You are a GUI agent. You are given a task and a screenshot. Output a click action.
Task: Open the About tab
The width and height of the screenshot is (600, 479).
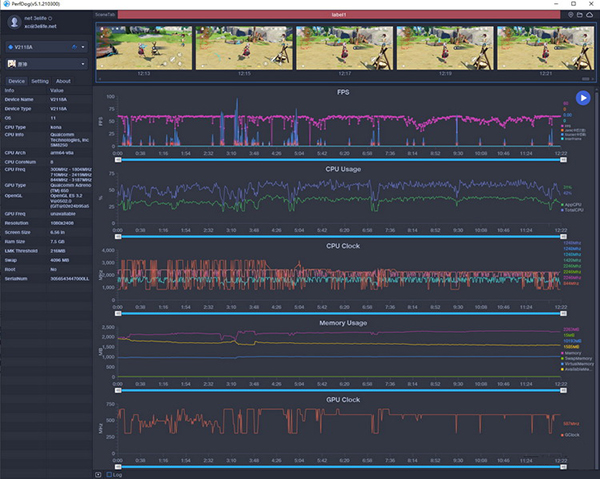pos(63,81)
